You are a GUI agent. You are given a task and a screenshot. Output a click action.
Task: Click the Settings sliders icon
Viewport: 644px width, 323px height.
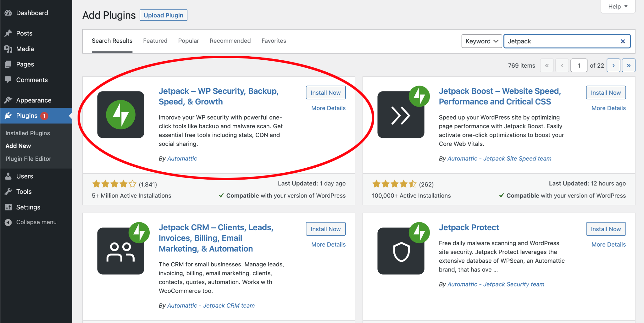pyautogui.click(x=8, y=207)
